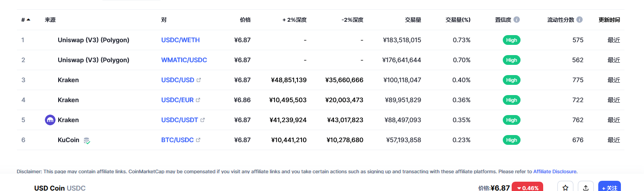Click the star watchlist icon
Screen dimensions: 644x191
[x=565, y=188]
